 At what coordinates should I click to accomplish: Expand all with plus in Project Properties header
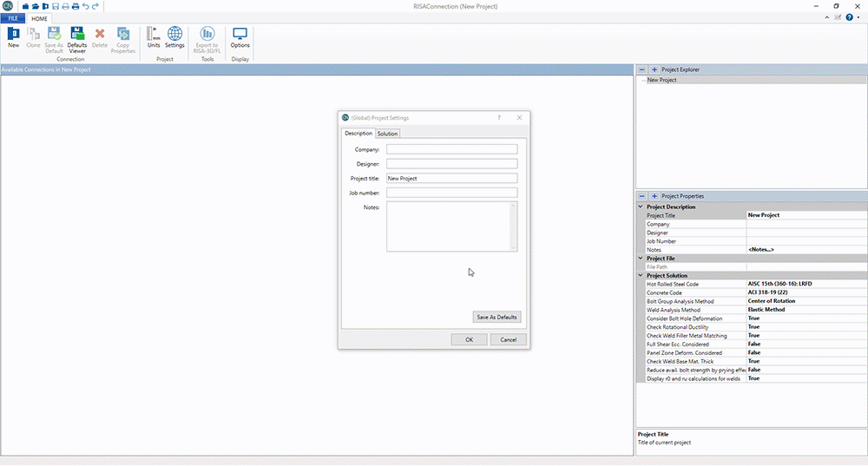click(x=654, y=196)
